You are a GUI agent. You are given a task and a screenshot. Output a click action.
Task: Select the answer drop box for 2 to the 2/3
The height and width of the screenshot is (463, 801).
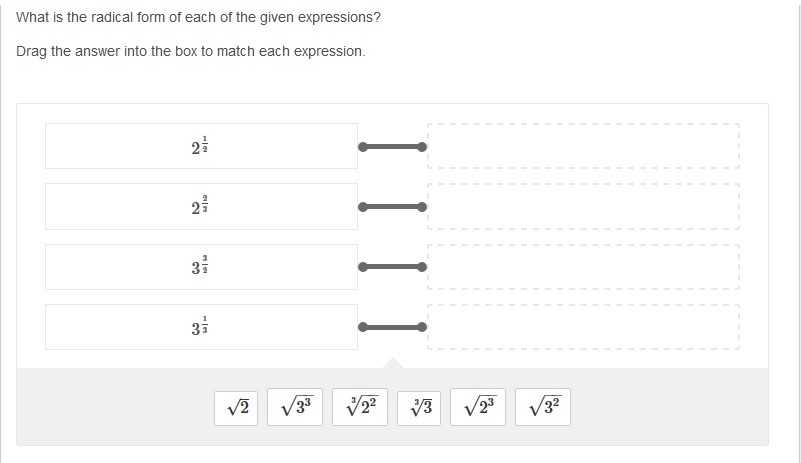pyautogui.click(x=583, y=207)
